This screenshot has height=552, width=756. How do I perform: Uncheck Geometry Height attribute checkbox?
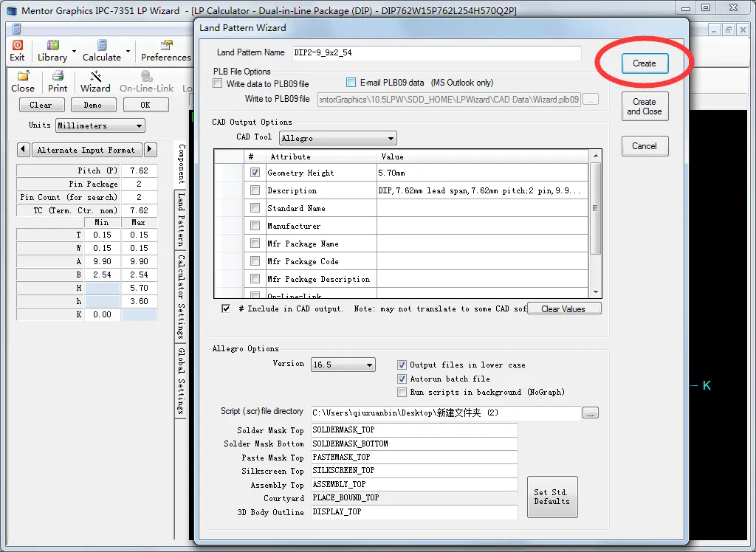coord(255,173)
